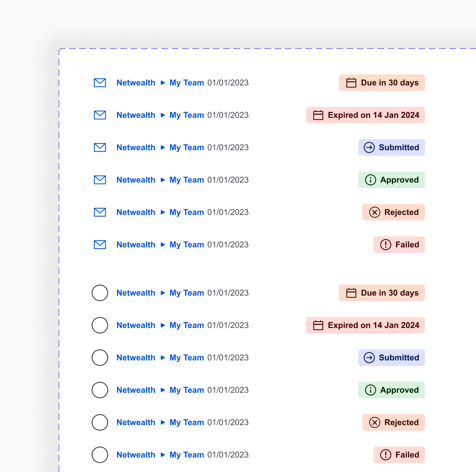Click the envelope icon in the Submitted row
Viewport: 476px width, 472px height.
click(x=100, y=147)
